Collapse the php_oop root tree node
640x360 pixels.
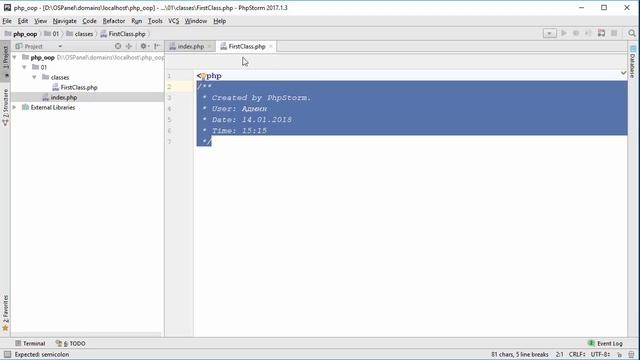coord(15,57)
